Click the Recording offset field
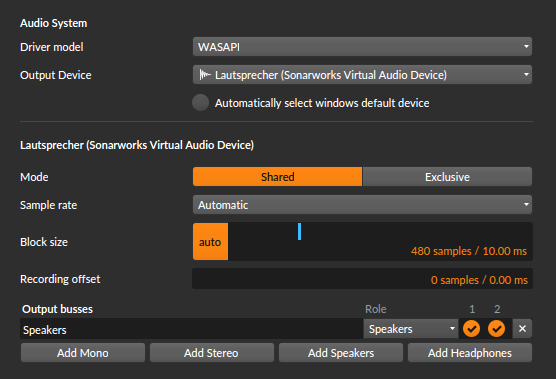The height and width of the screenshot is (379, 556). [x=362, y=279]
